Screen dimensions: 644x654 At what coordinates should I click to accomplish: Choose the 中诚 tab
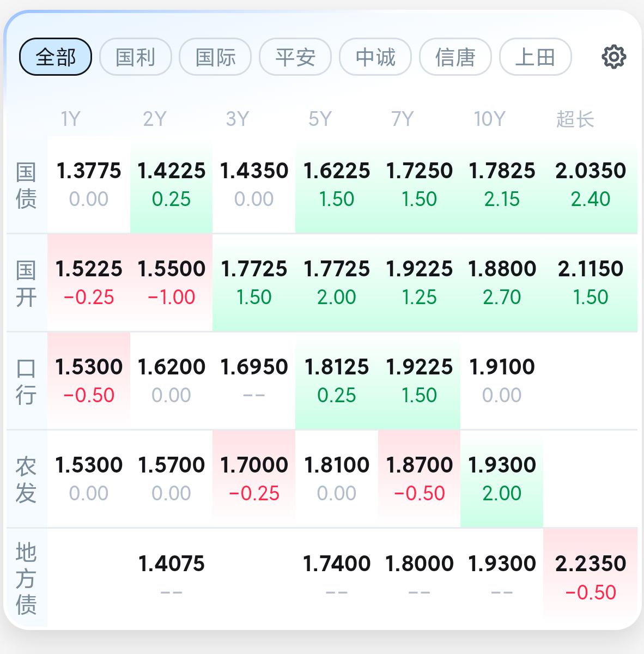pos(375,57)
